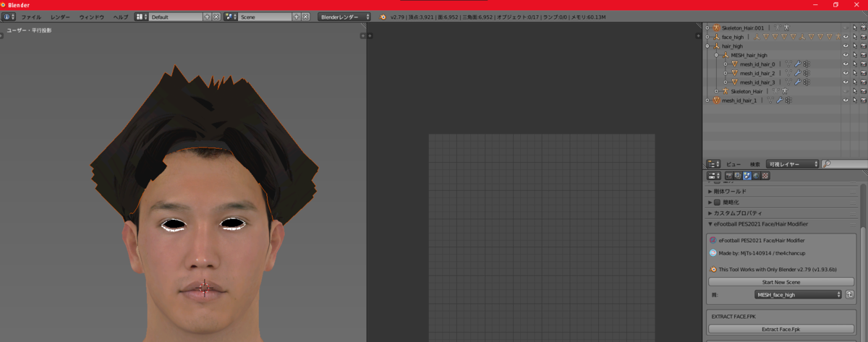The image size is (868, 342).
Task: Open the 可視レイヤー display mode dropdown
Action: (793, 164)
